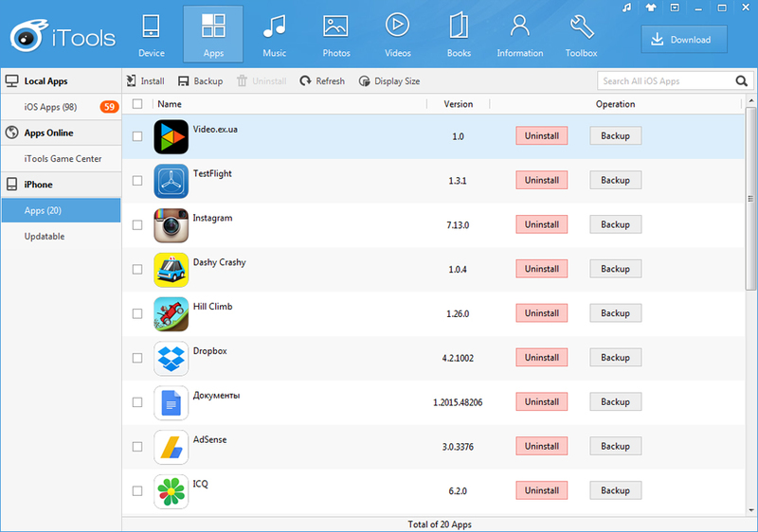
Task: Click the Hill Climb app icon
Action: [171, 314]
